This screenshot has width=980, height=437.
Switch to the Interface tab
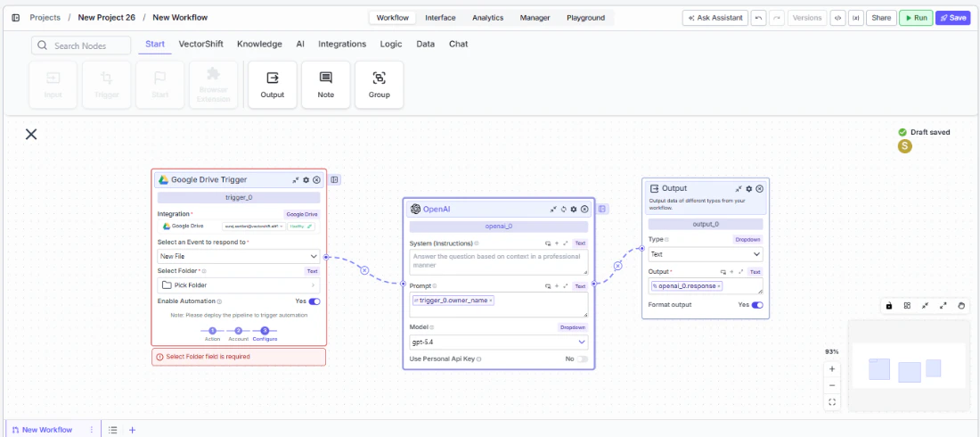[441, 18]
